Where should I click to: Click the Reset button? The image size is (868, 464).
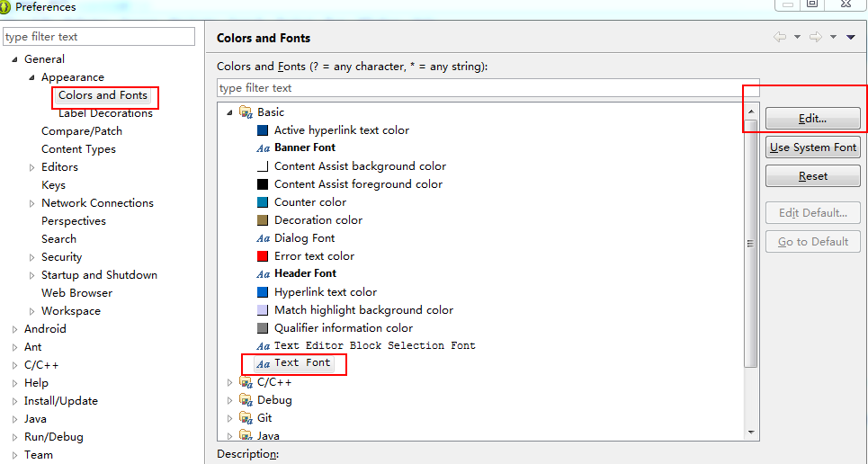click(x=812, y=176)
